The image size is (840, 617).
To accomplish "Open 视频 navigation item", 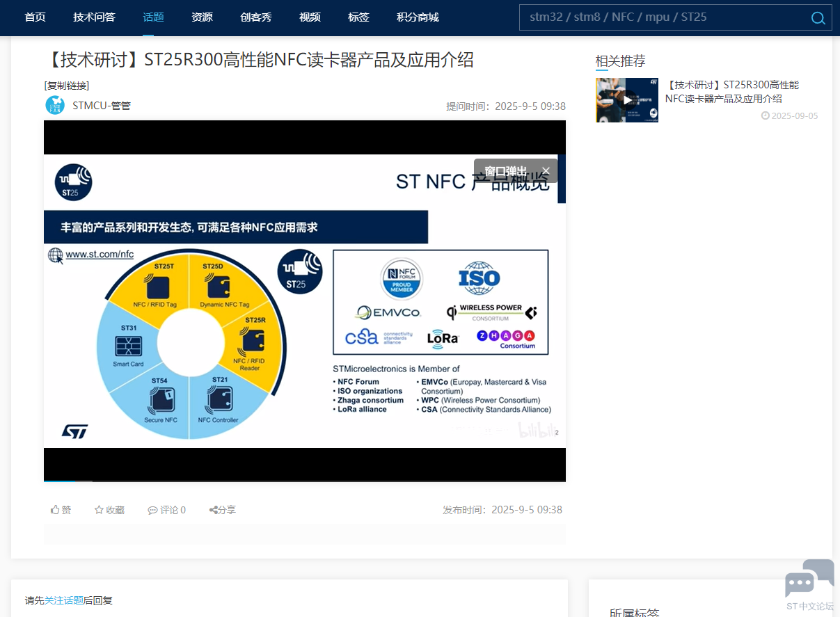I will (x=310, y=17).
